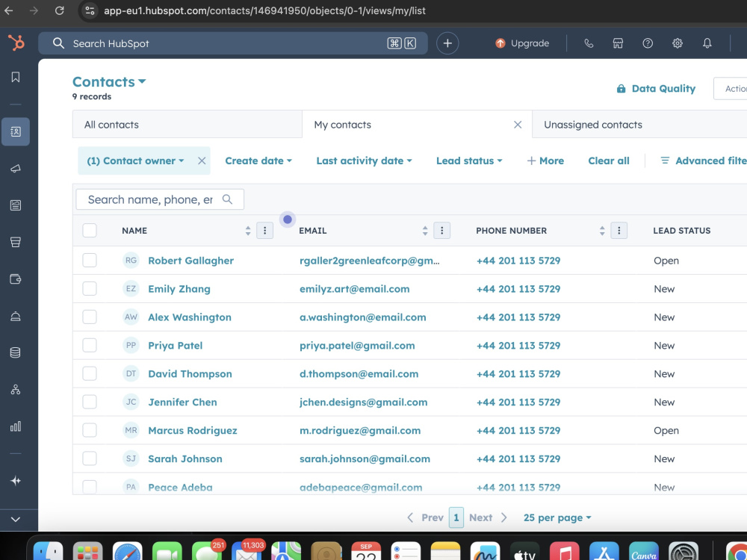Toggle select-all contacts checkbox
This screenshot has width=747, height=560.
click(90, 231)
